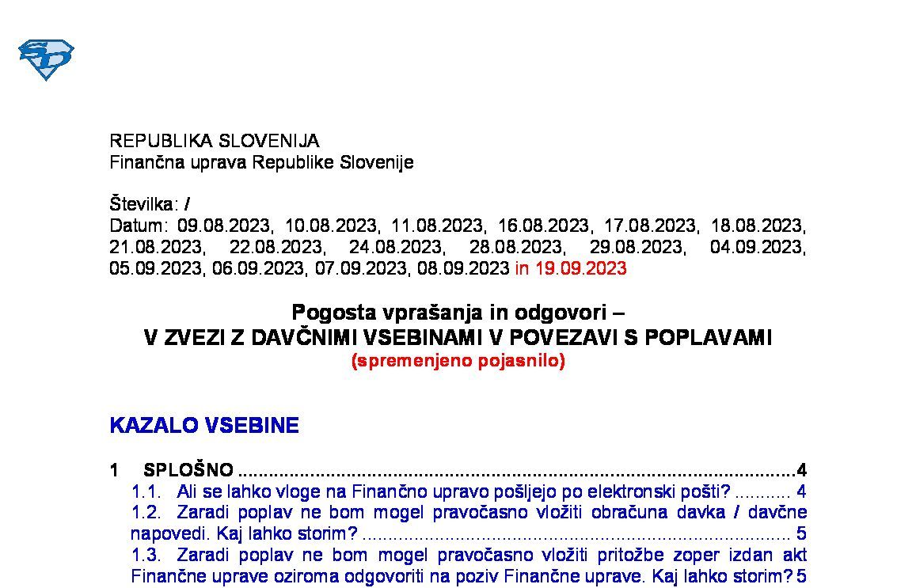Click the KAZALO VSEBINE heading
Screen dimensions: 916x588
(204, 426)
